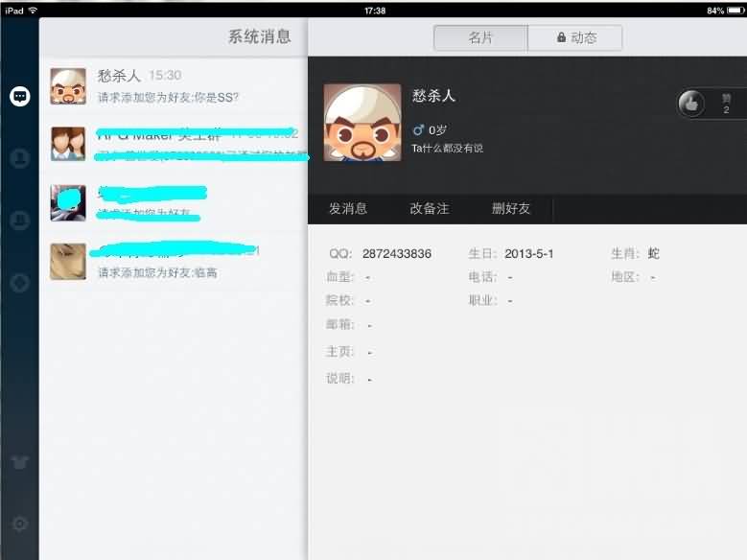
Task: Tap the 愁杀人 avatar in message list
Action: tap(68, 86)
